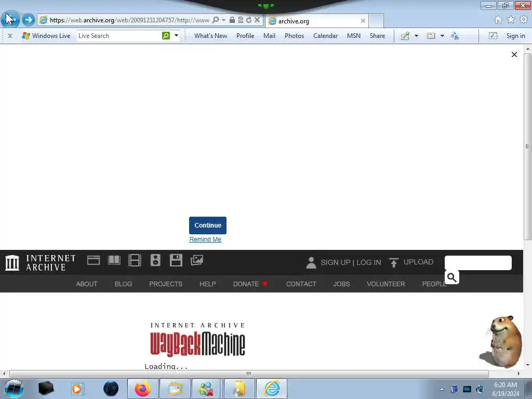Image resolution: width=532 pixels, height=399 pixels.
Task: Open the Video film strip icon
Action: [135, 260]
